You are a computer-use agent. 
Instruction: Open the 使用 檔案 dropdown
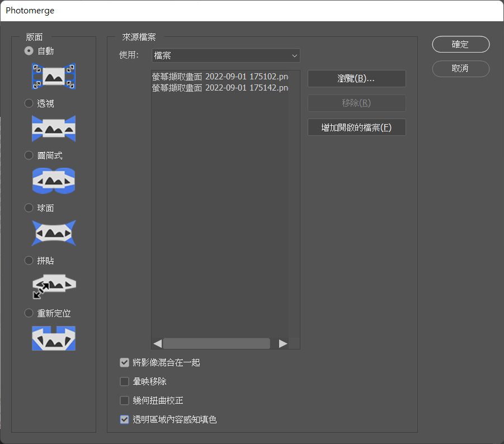point(225,55)
